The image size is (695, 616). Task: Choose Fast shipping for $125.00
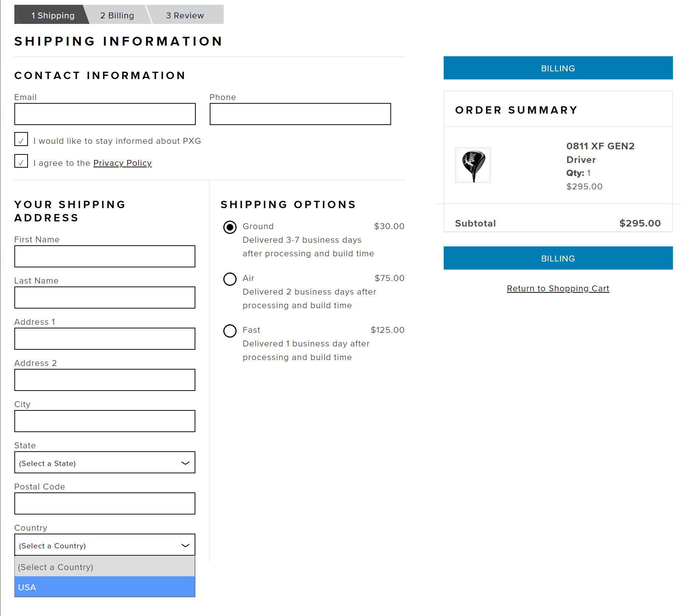(230, 331)
